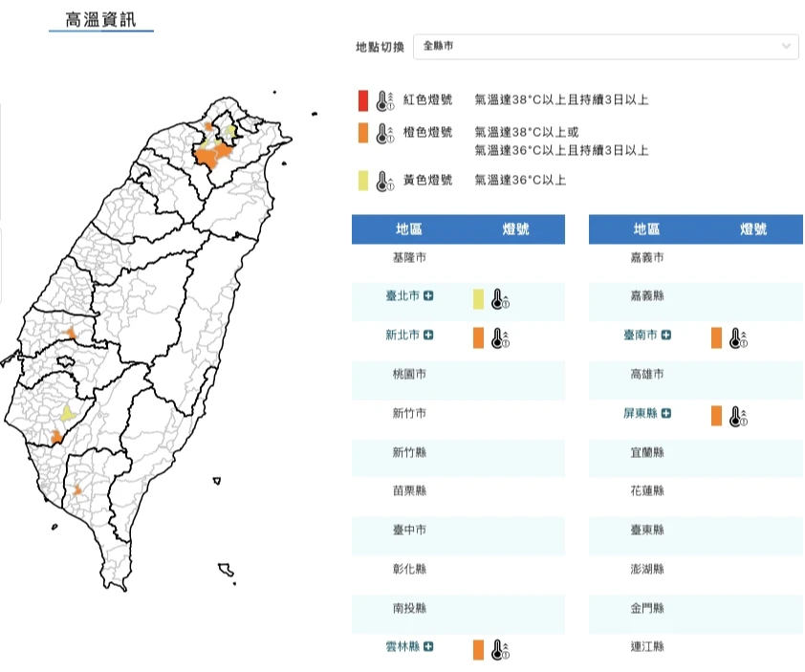Image resolution: width=805 pixels, height=672 pixels.
Task: Expand the 雲林縣 plus icon
Action: pyautogui.click(x=429, y=647)
